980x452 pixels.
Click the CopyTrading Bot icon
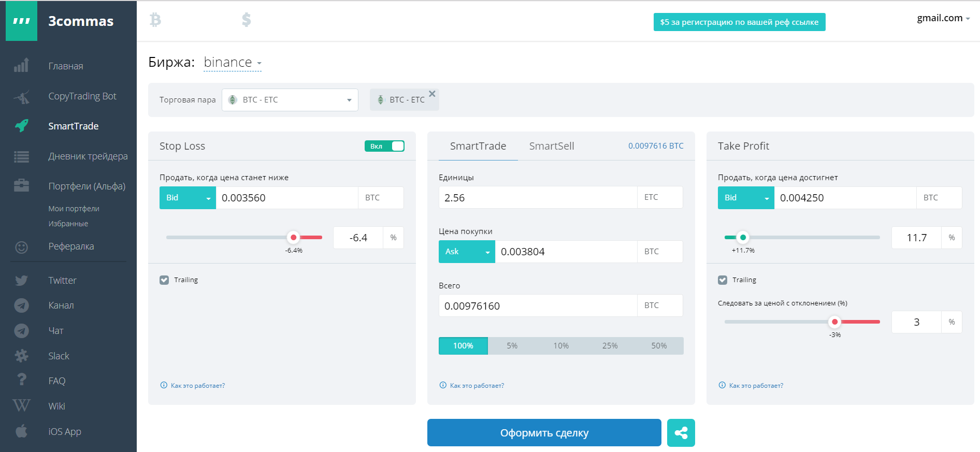(x=21, y=96)
